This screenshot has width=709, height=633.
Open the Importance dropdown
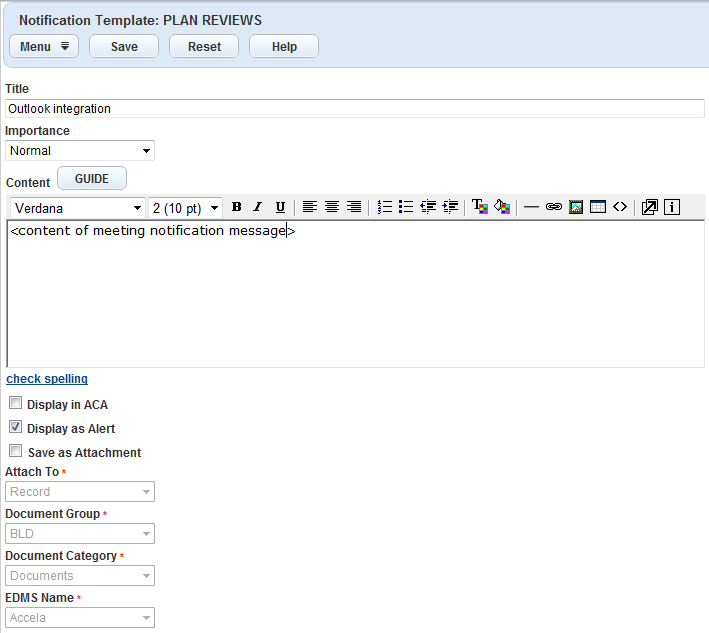[80, 151]
